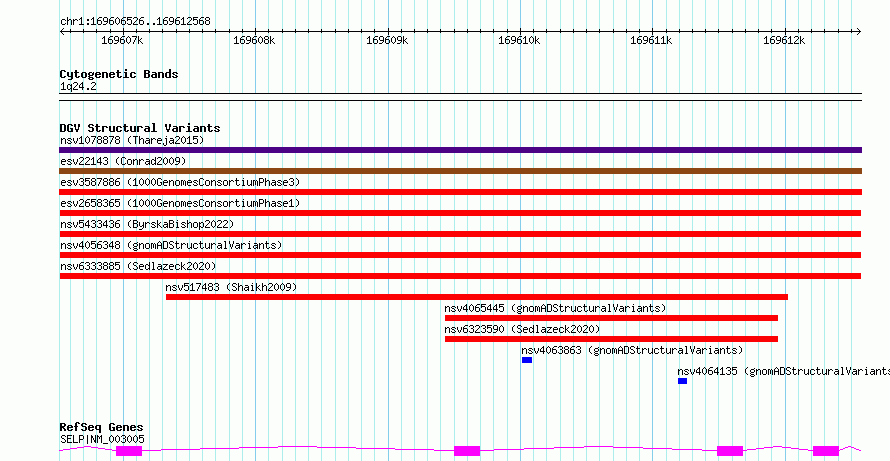Click the 169612k ruler tick label
The width and height of the screenshot is (890, 461).
pos(784,40)
